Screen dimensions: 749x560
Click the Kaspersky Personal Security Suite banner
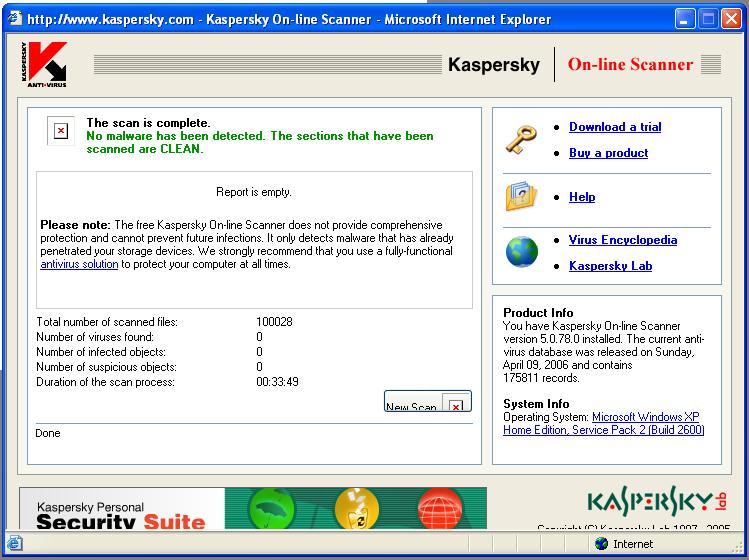coord(253,508)
